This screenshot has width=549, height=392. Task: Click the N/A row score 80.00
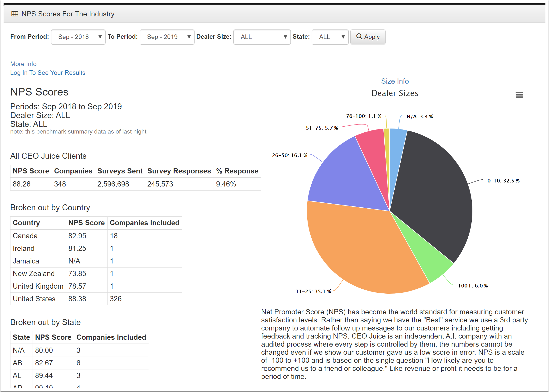tap(44, 350)
